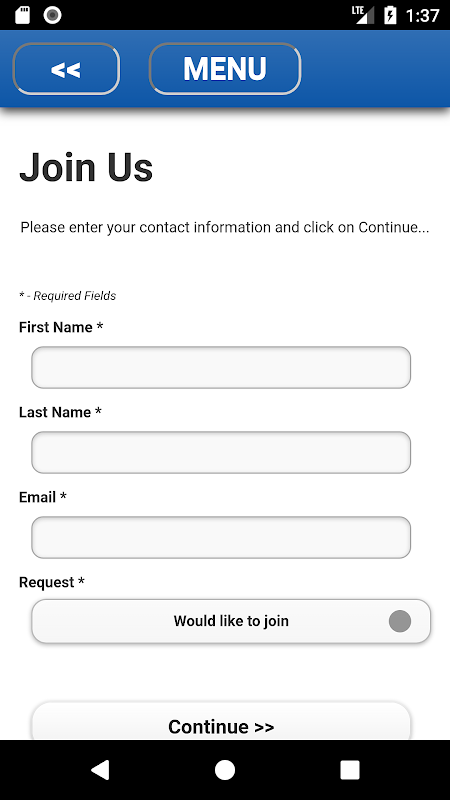450x800 pixels.
Task: Click the Email * label
Action: (x=43, y=497)
